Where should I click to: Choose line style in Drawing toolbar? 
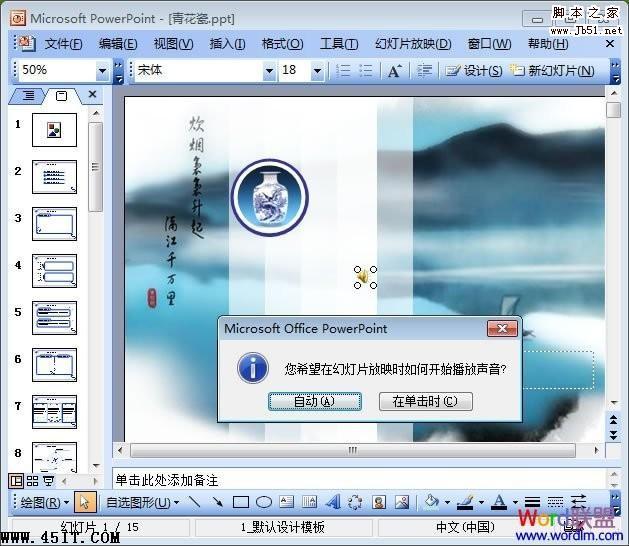pyautogui.click(x=532, y=502)
